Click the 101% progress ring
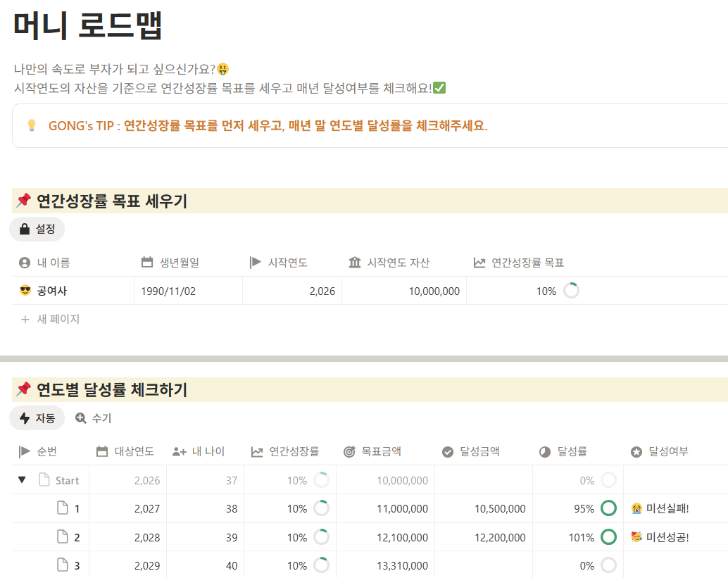 pyautogui.click(x=607, y=536)
